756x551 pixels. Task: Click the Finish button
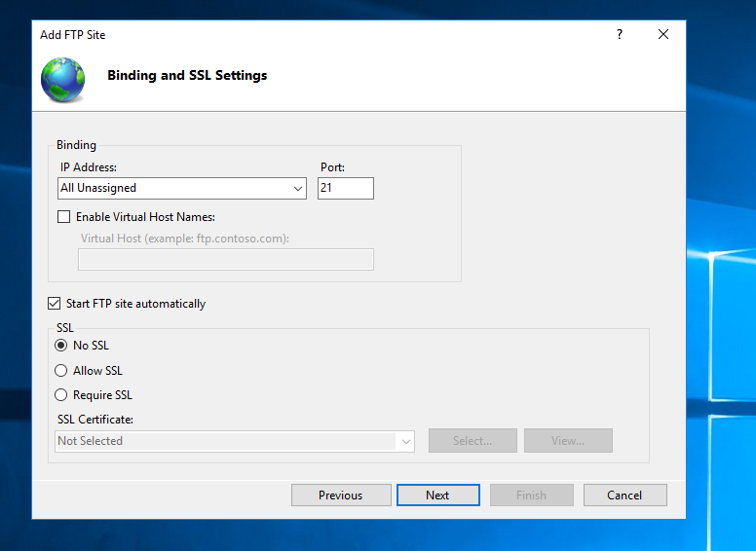coord(531,496)
